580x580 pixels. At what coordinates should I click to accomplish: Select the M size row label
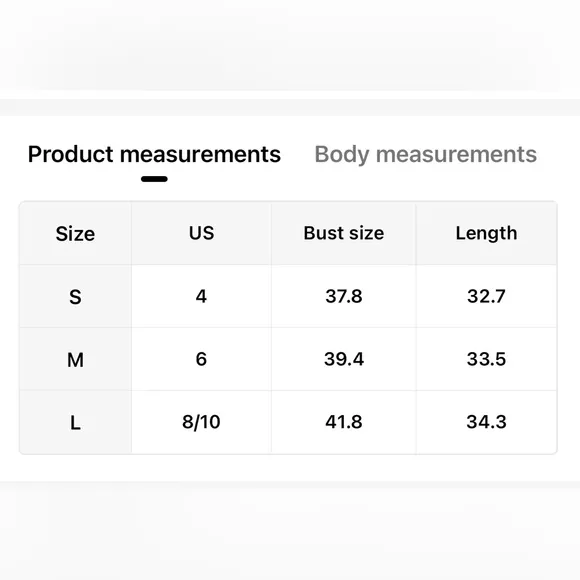coord(75,359)
